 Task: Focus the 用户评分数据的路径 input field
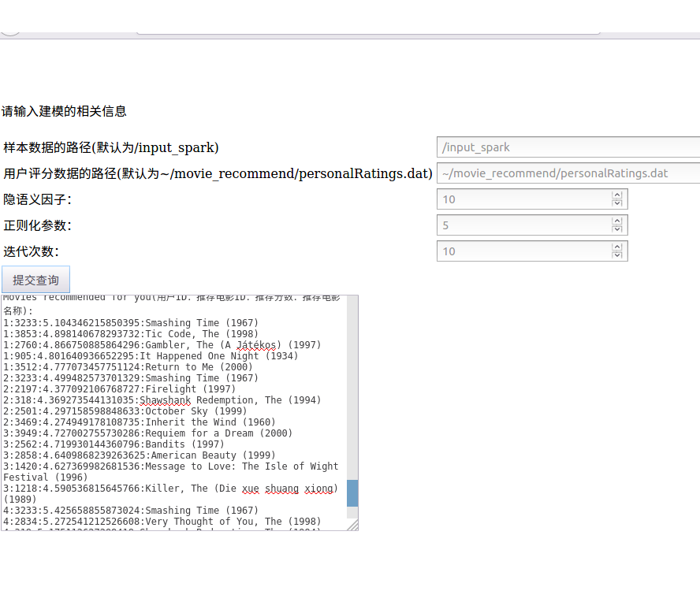[x=568, y=173]
